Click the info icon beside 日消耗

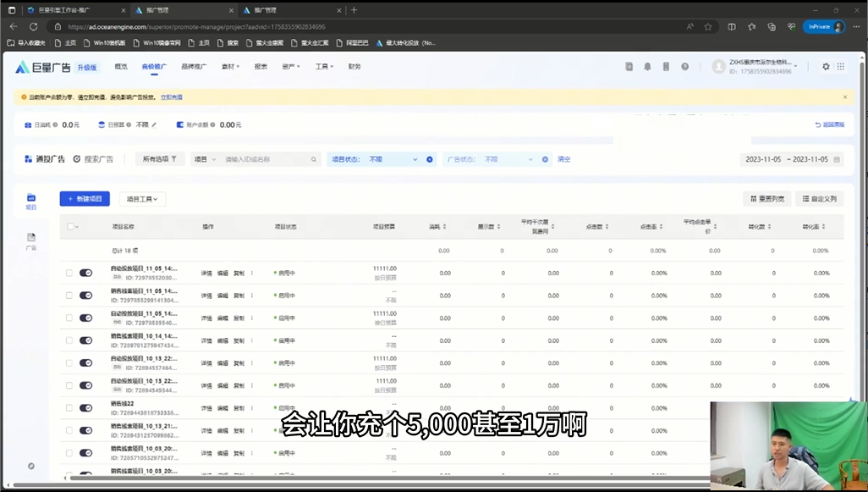coord(55,124)
